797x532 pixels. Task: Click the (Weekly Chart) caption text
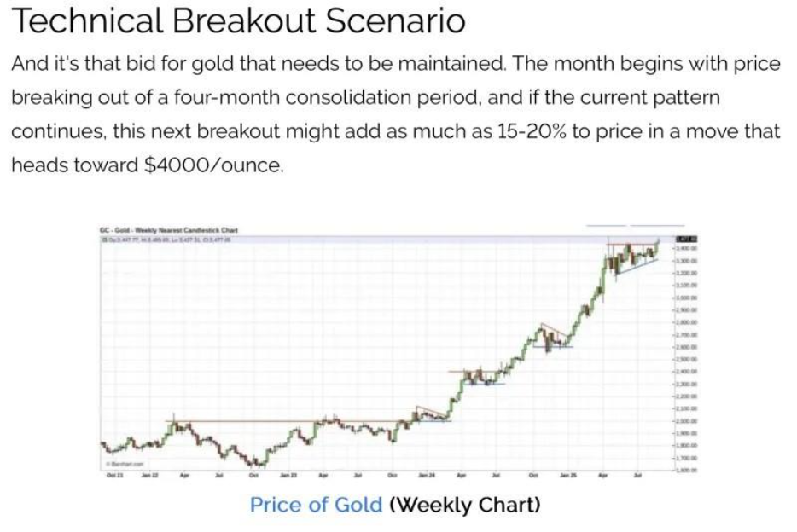point(464,504)
